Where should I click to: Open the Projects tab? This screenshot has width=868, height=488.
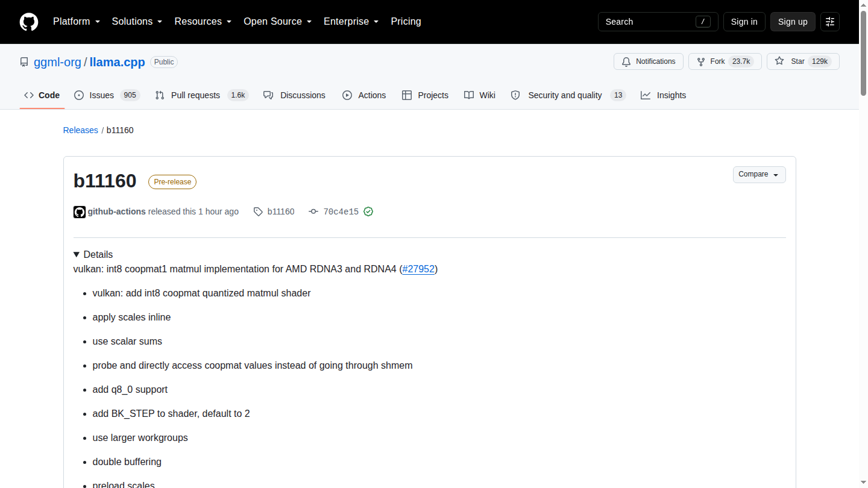[x=426, y=95]
